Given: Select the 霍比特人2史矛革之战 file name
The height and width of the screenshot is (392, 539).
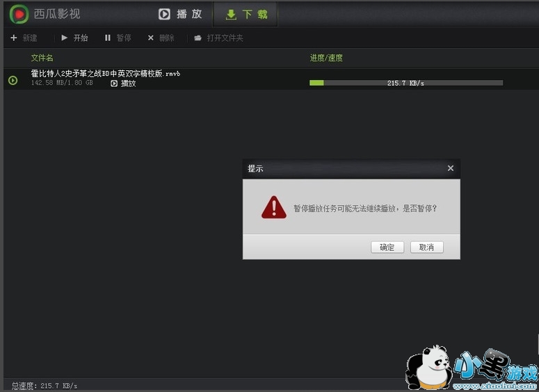Looking at the screenshot, I should pyautogui.click(x=106, y=73).
